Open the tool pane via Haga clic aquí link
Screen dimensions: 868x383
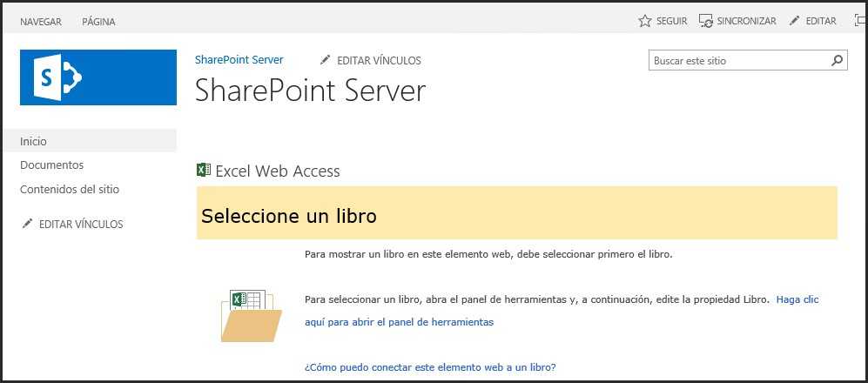pos(562,311)
